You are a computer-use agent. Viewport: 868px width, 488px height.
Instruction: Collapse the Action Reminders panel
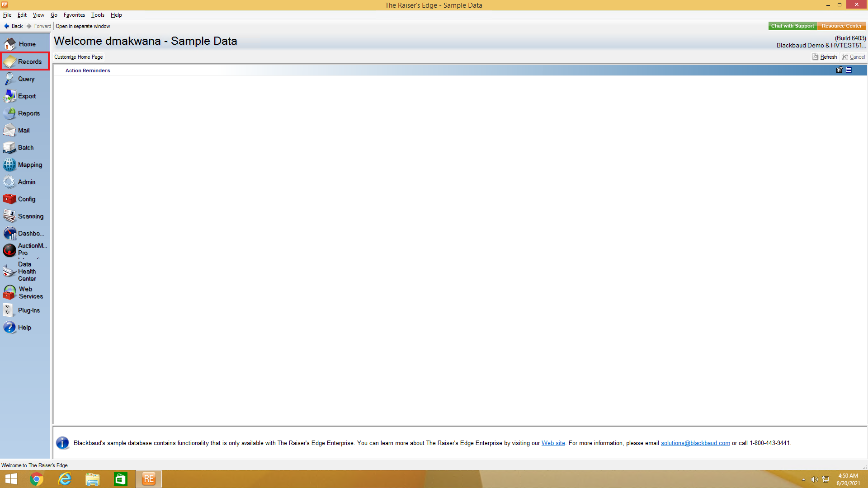(x=849, y=70)
